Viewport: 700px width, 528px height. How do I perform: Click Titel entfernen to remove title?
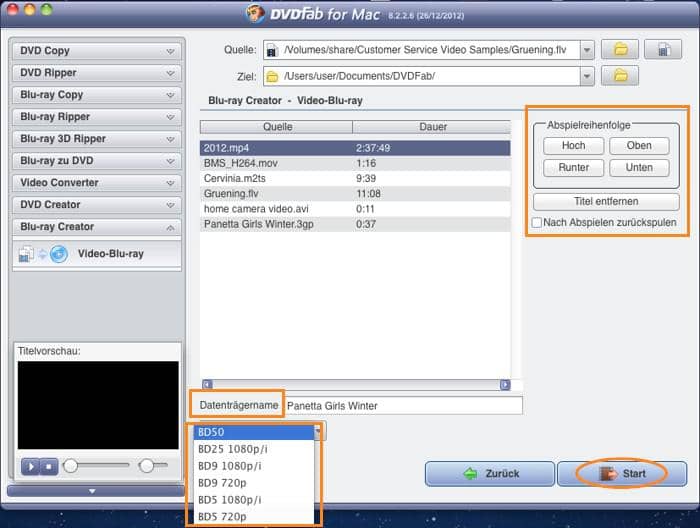point(606,202)
